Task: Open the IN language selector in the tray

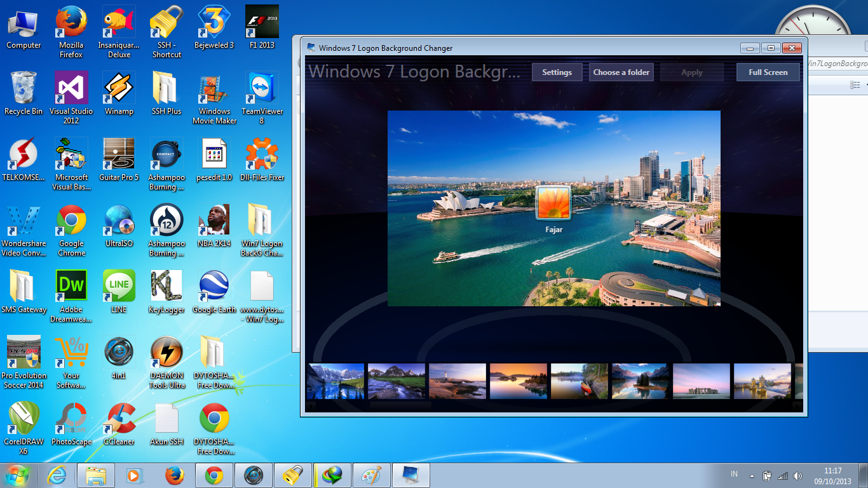Action: click(x=733, y=475)
